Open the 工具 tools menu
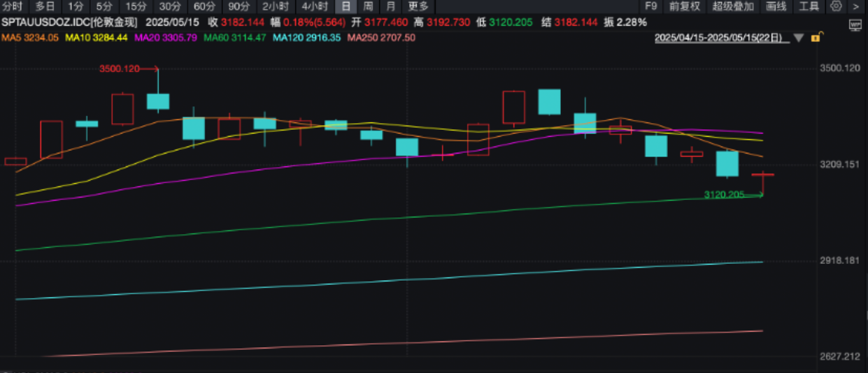 tap(809, 6)
